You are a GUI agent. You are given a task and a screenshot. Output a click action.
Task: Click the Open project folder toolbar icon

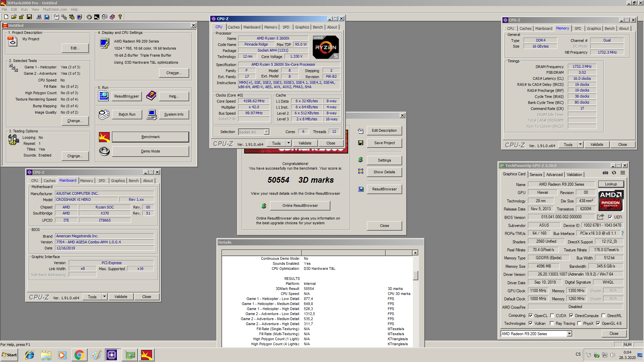[x=14, y=17]
